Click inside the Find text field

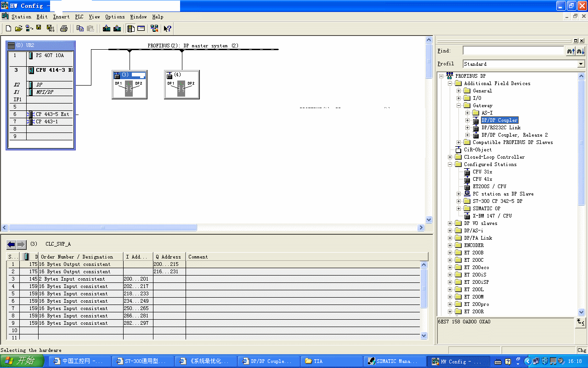click(514, 51)
